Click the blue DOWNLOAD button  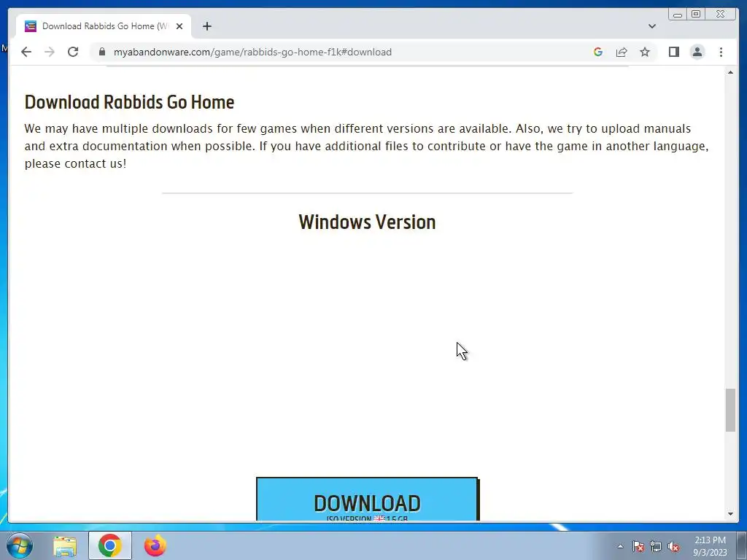click(x=368, y=499)
